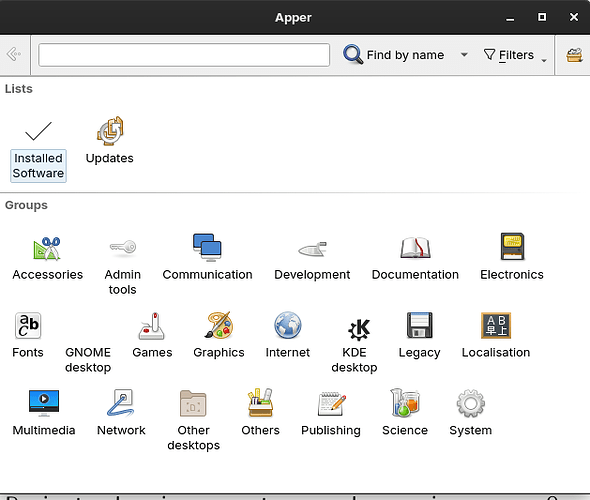Open the Filters dropdown menu
590x500 pixels.
click(x=515, y=55)
